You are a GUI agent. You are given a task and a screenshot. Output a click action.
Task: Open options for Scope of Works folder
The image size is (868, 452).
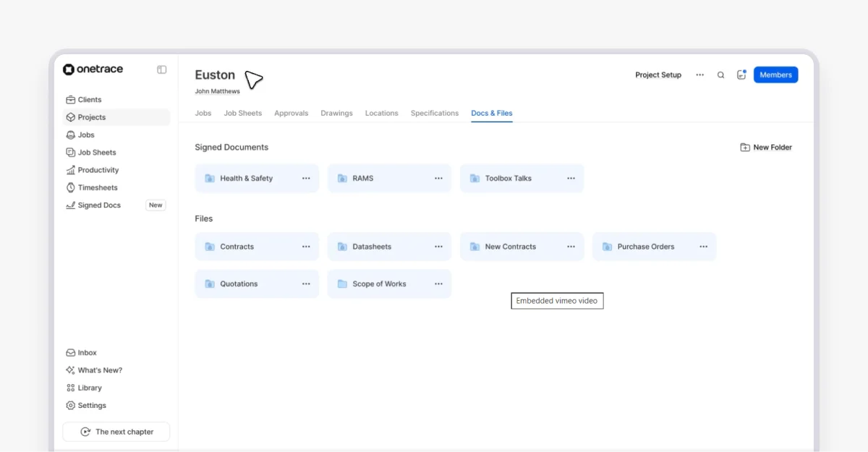click(438, 284)
